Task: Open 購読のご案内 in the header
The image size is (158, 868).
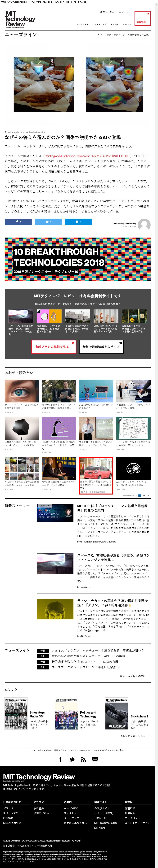Action: point(107,12)
